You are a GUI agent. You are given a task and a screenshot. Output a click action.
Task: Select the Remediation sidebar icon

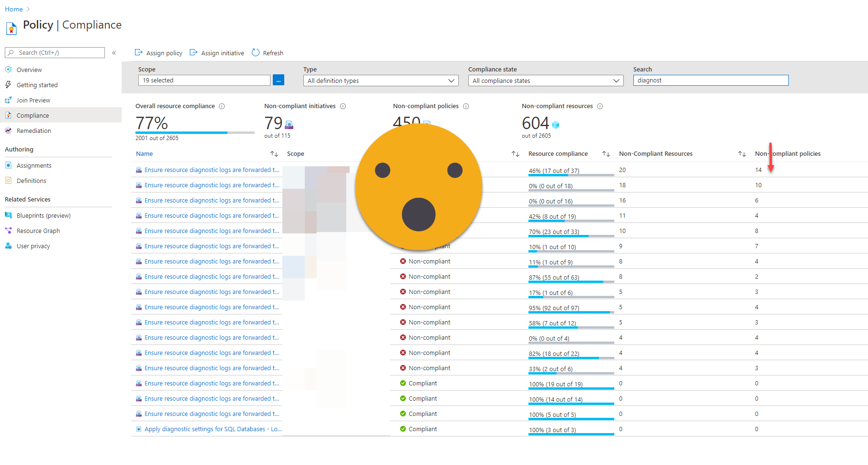coord(9,131)
